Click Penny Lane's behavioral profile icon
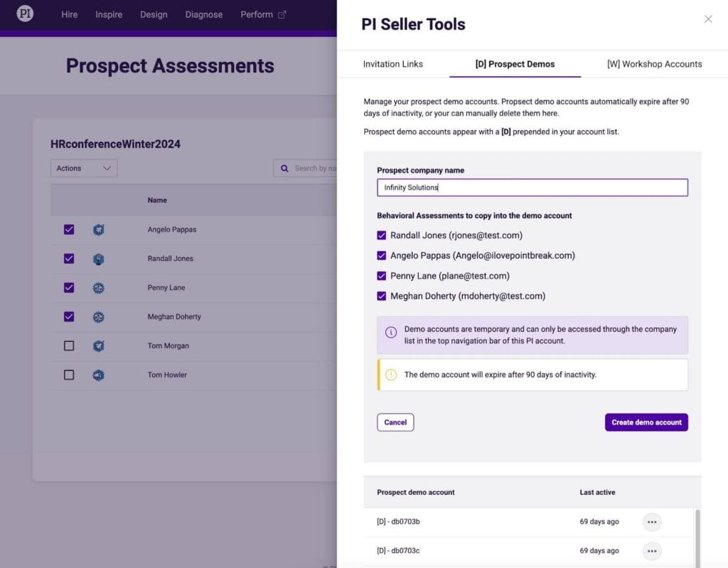728x568 pixels. coord(99,288)
